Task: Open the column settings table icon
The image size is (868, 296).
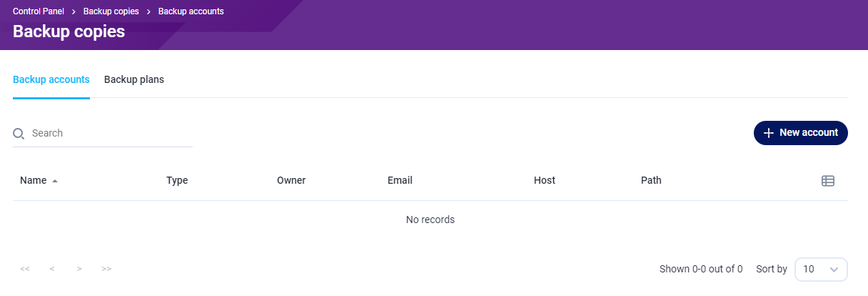Action: click(828, 181)
